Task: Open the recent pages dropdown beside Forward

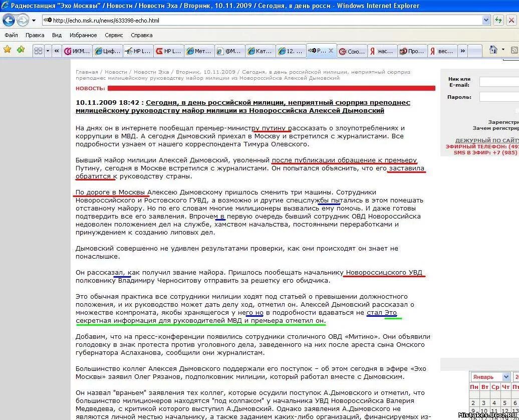Action: coord(34,21)
